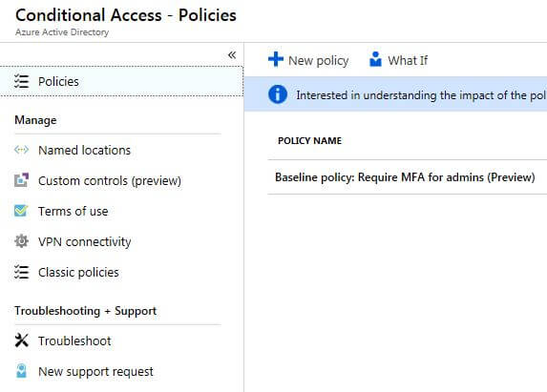Image resolution: width=547 pixels, height=392 pixels.
Task: Click the Azure Active Directory subtitle
Action: [x=62, y=32]
